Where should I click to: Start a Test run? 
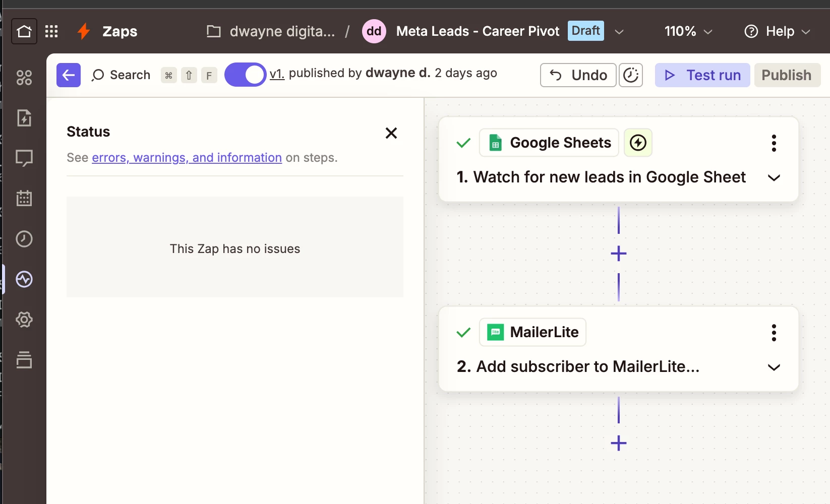(x=702, y=75)
